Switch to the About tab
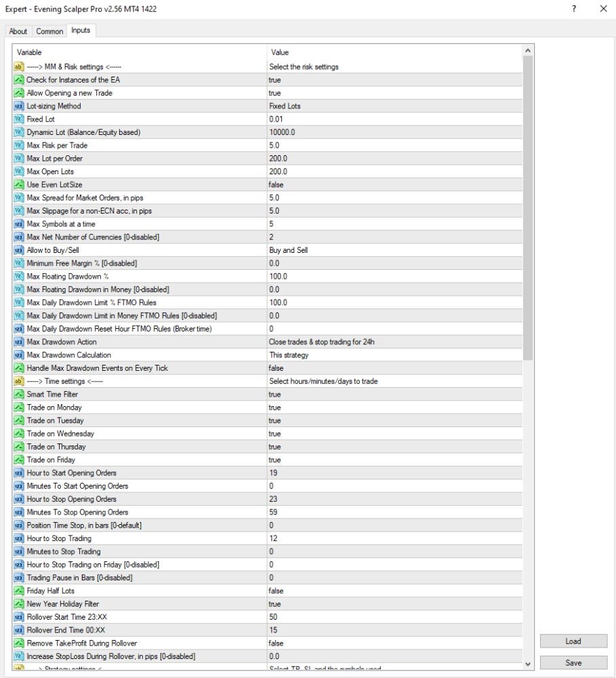This screenshot has width=616, height=678. (18, 31)
